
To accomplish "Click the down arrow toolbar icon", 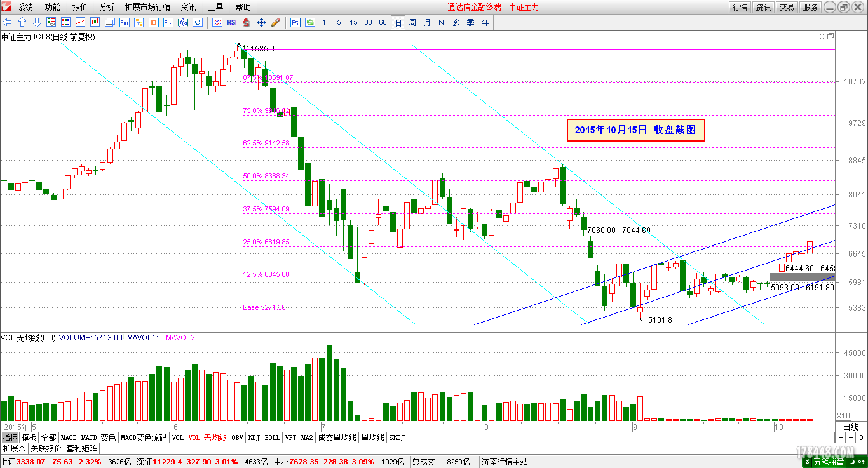I will pyautogui.click(x=37, y=22).
